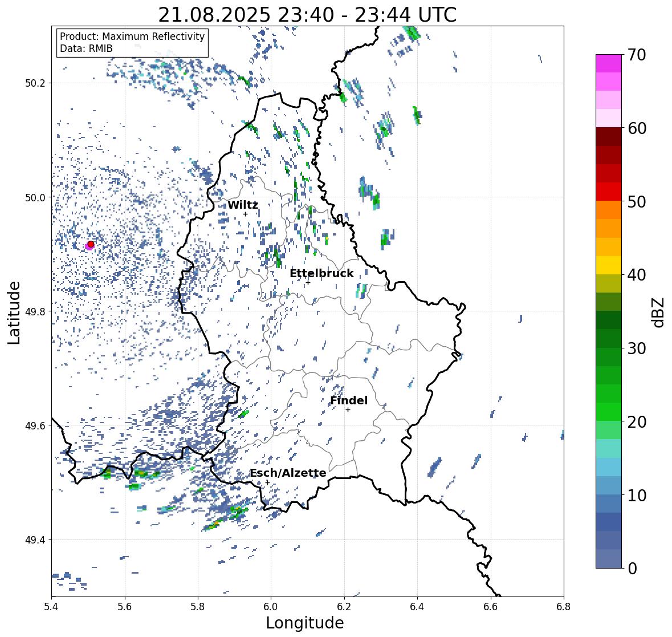Image resolution: width=672 pixels, height=637 pixels.
Task: Click the "Data: RMIB" legend text
Action: (86, 48)
